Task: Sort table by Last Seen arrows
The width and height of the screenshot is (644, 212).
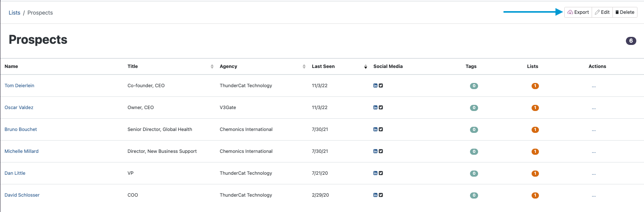Action: coord(366,66)
